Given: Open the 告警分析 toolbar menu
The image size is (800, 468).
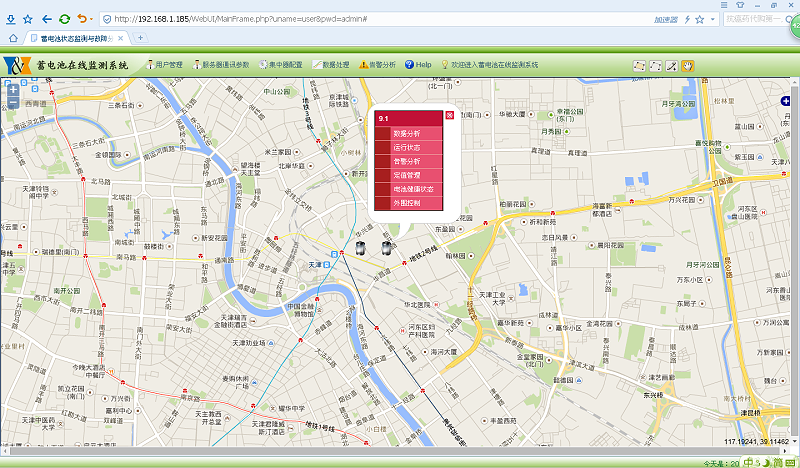Looking at the screenshot, I should (x=377, y=64).
